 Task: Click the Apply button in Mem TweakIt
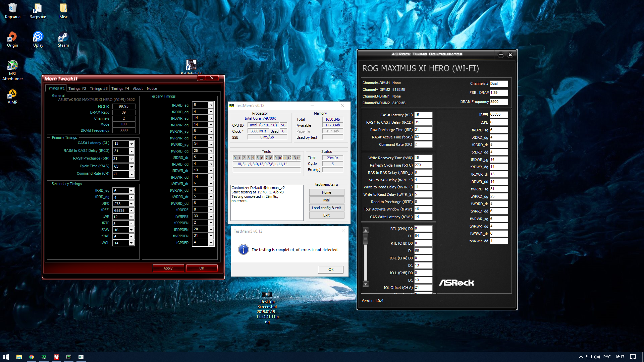click(x=168, y=268)
